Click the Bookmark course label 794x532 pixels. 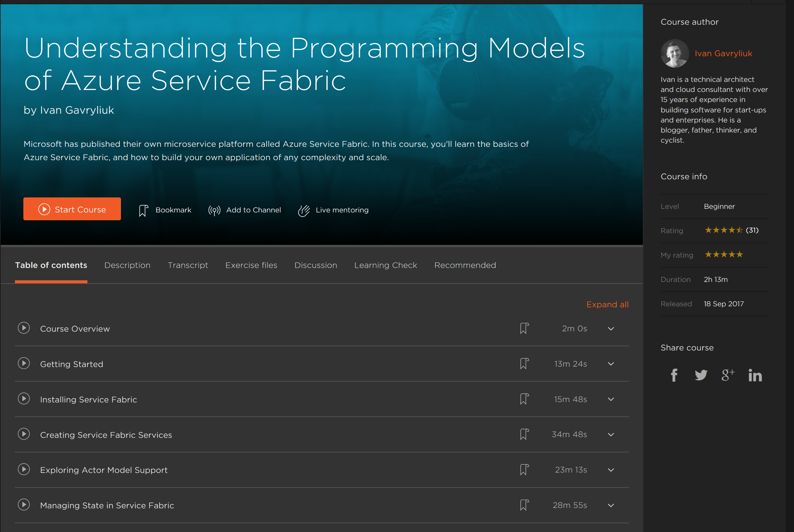point(174,210)
